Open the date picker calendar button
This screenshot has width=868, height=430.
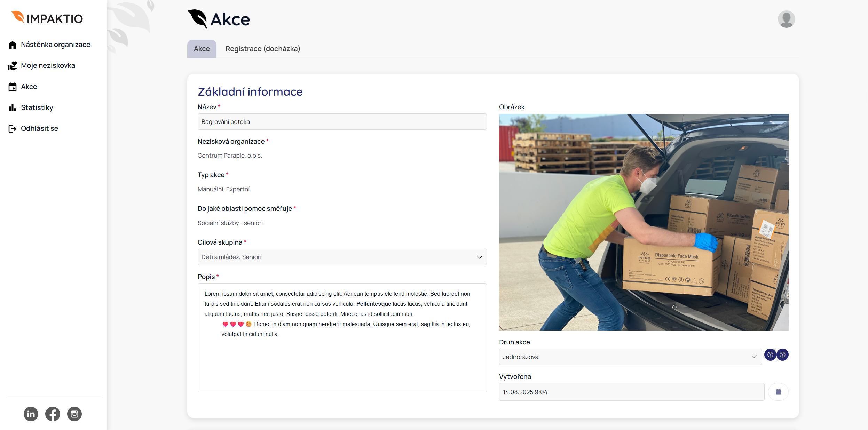tap(778, 392)
